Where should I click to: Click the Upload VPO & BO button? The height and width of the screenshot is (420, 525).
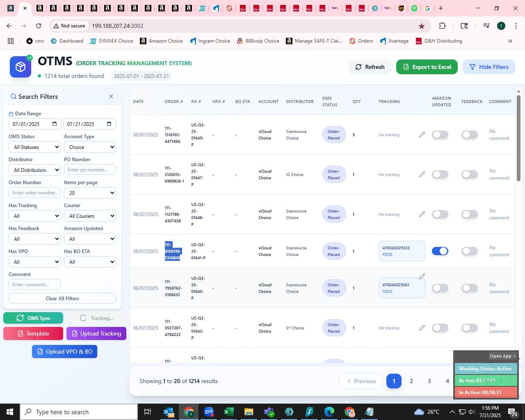pyautogui.click(x=64, y=352)
